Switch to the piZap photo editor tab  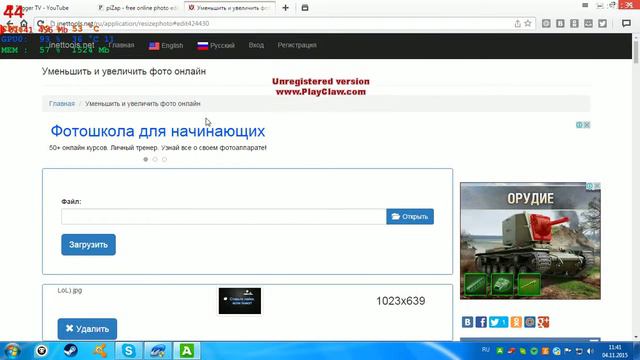[x=139, y=8]
